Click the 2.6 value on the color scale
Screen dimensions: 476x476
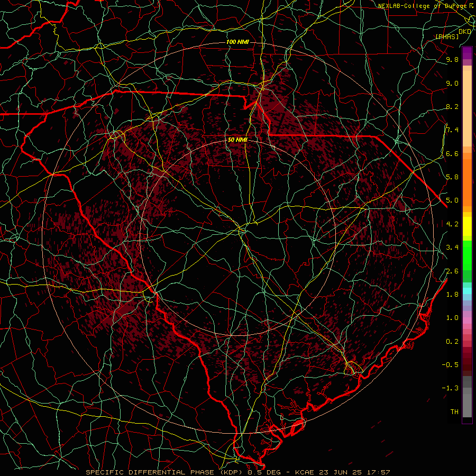click(x=452, y=271)
